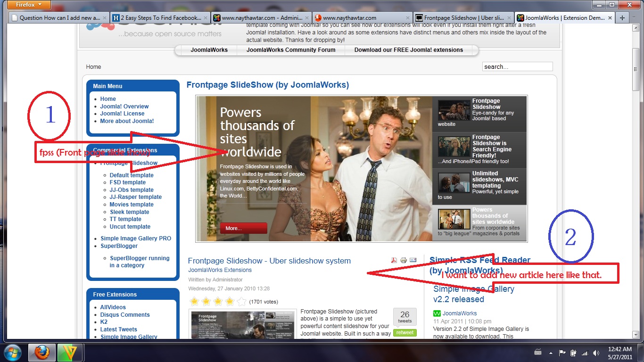Open the 'FSD template' sidebar link
This screenshot has width=644, height=362.
pyautogui.click(x=128, y=182)
